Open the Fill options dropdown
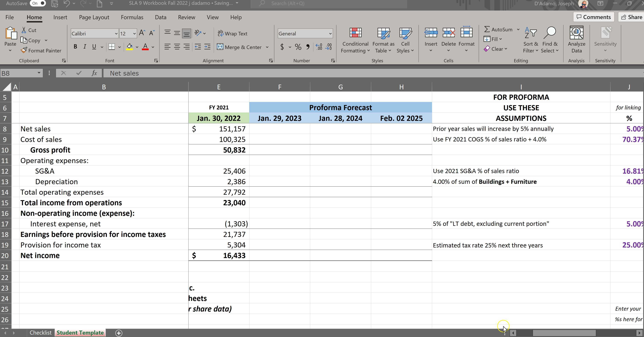The height and width of the screenshot is (337, 644). [x=501, y=39]
